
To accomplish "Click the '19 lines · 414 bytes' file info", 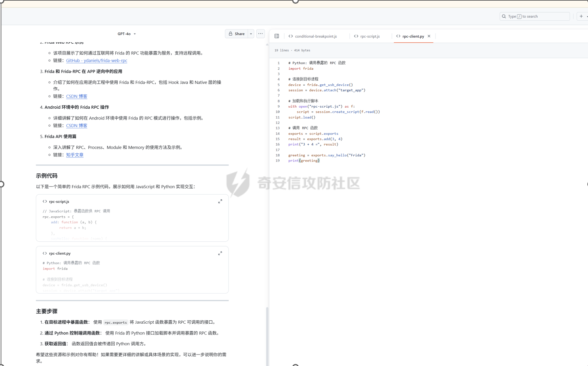I will [292, 50].
